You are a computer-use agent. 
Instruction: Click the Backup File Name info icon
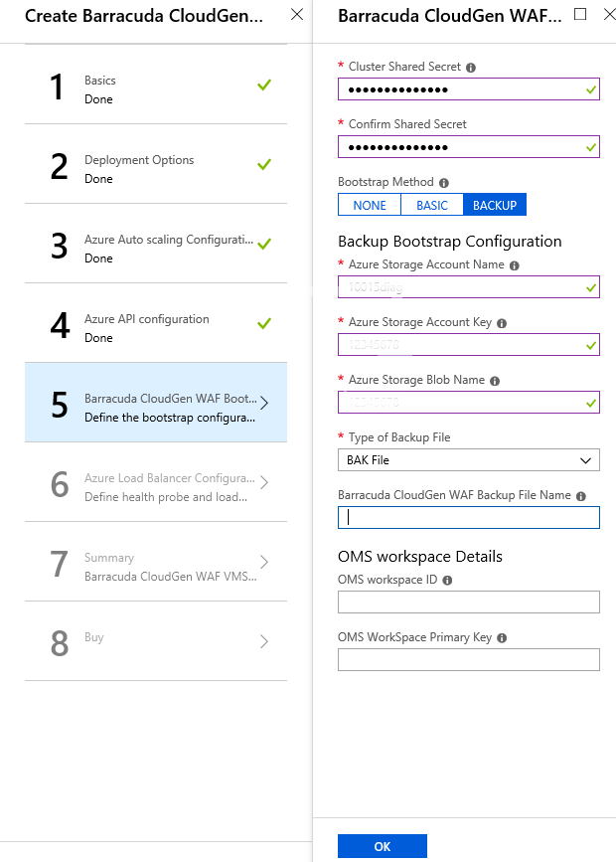(x=581, y=495)
